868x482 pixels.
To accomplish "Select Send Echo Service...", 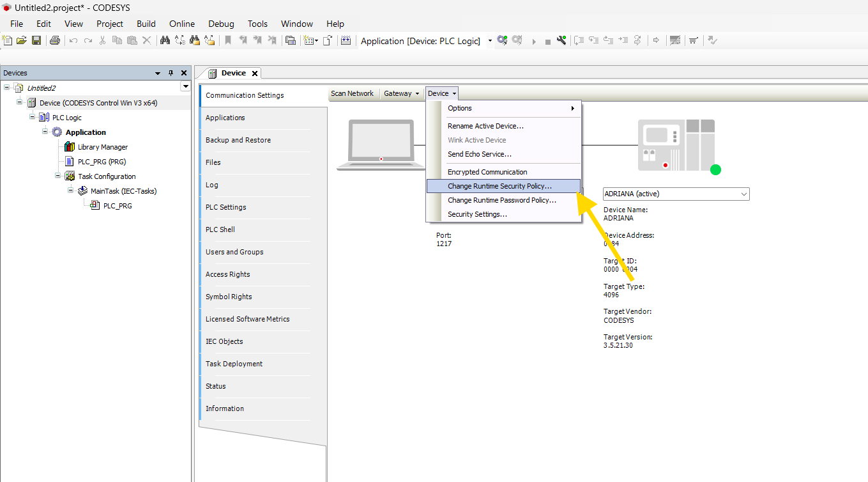I will click(x=504, y=154).
